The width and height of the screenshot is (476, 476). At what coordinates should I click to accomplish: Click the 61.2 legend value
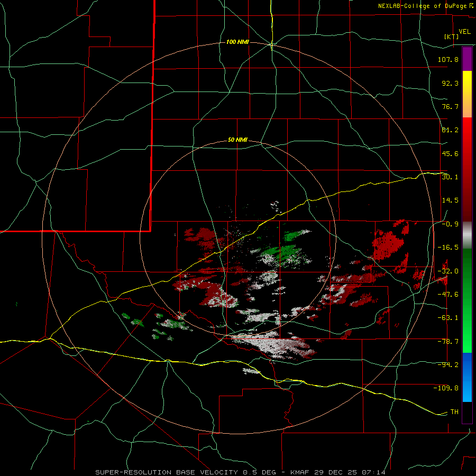pos(450,130)
